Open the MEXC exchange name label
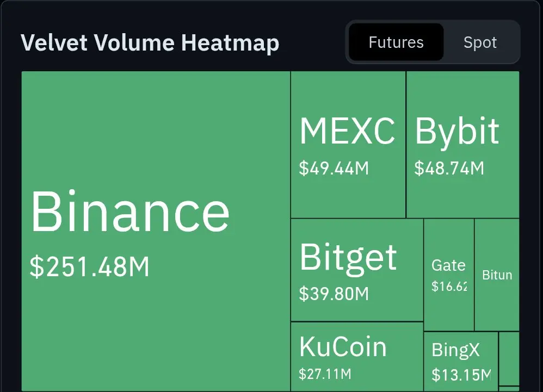The width and height of the screenshot is (543, 392). pyautogui.click(x=347, y=131)
